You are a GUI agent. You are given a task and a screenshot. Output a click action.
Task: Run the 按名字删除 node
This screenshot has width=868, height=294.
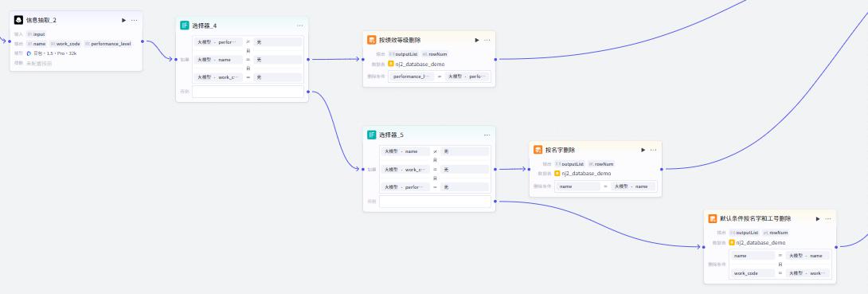point(643,150)
